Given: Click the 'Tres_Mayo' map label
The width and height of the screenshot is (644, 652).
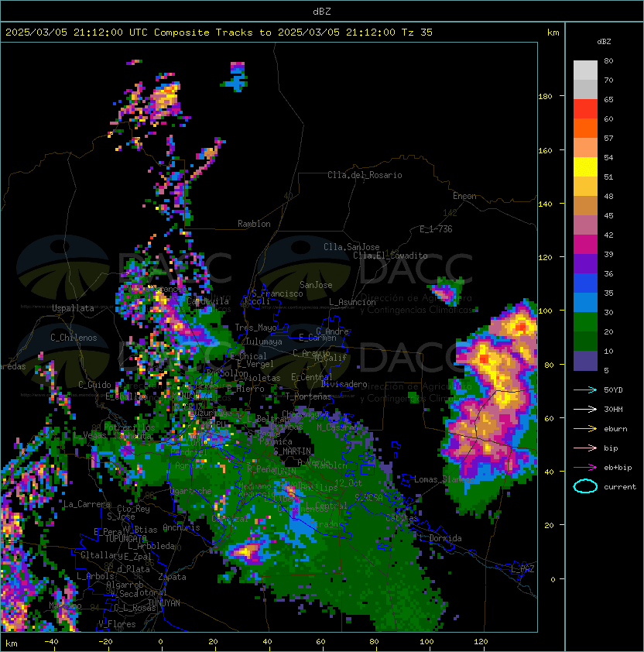Looking at the screenshot, I should pyautogui.click(x=255, y=328).
